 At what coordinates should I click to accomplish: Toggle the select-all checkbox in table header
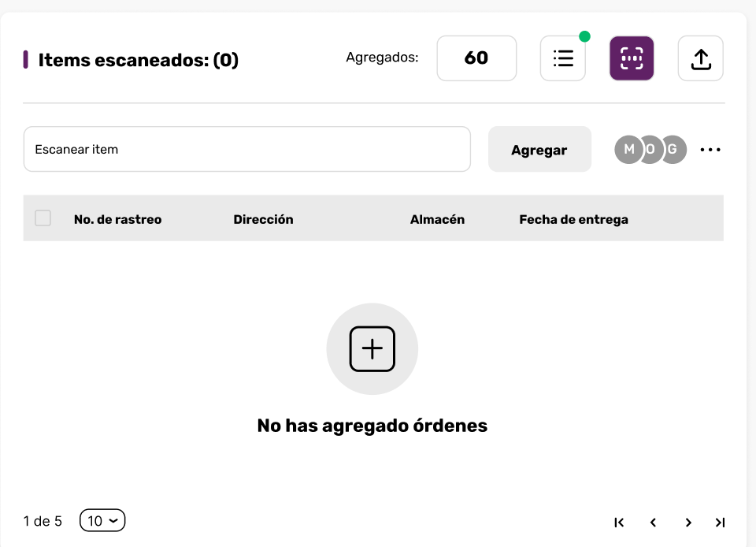click(x=43, y=218)
